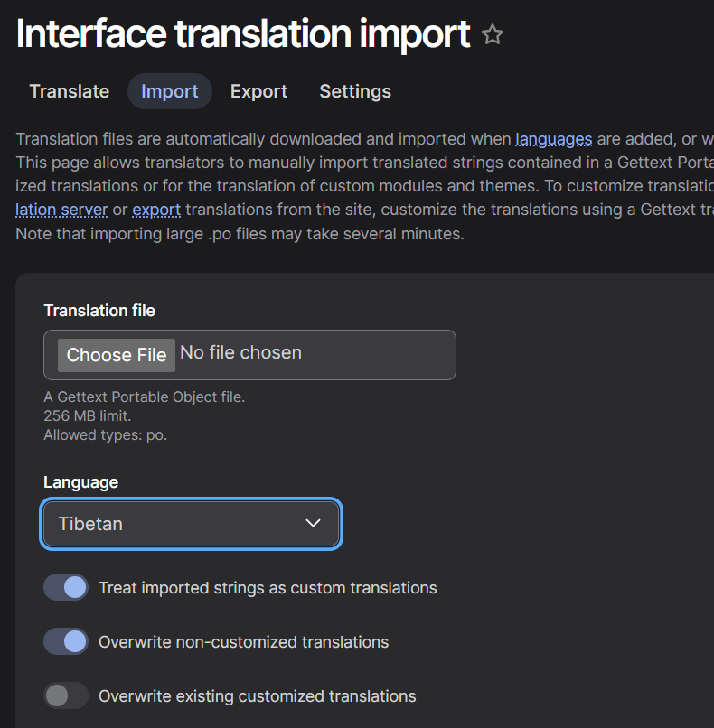Click the star icon beside the page title
The image size is (714, 728).
[x=493, y=33]
